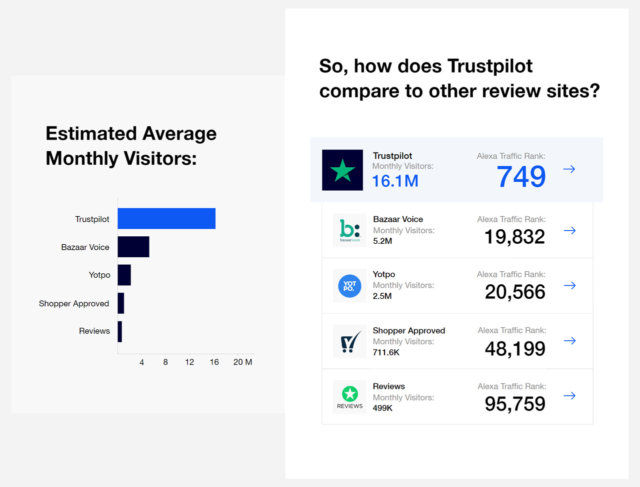Click the Trustpilot blue bar in chart
Image resolution: width=640 pixels, height=487 pixels.
pyautogui.click(x=167, y=218)
